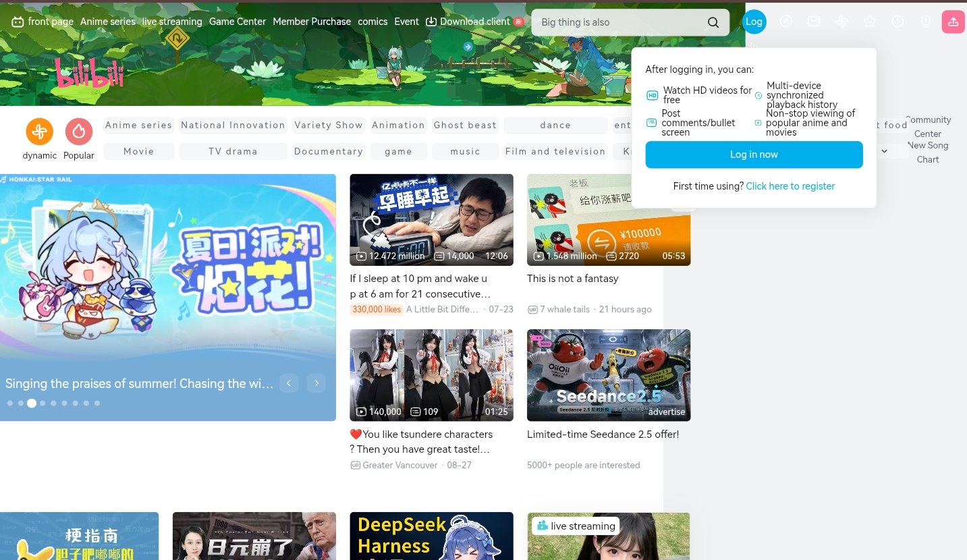Select the Anime series category chip
Viewport: 967px width, 560px height.
point(139,125)
